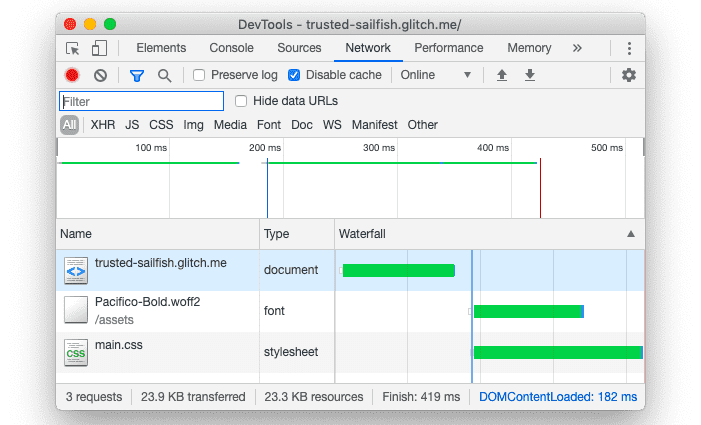Click the document waterfall bar
Screen dimensions: 701x425
pyautogui.click(x=399, y=270)
